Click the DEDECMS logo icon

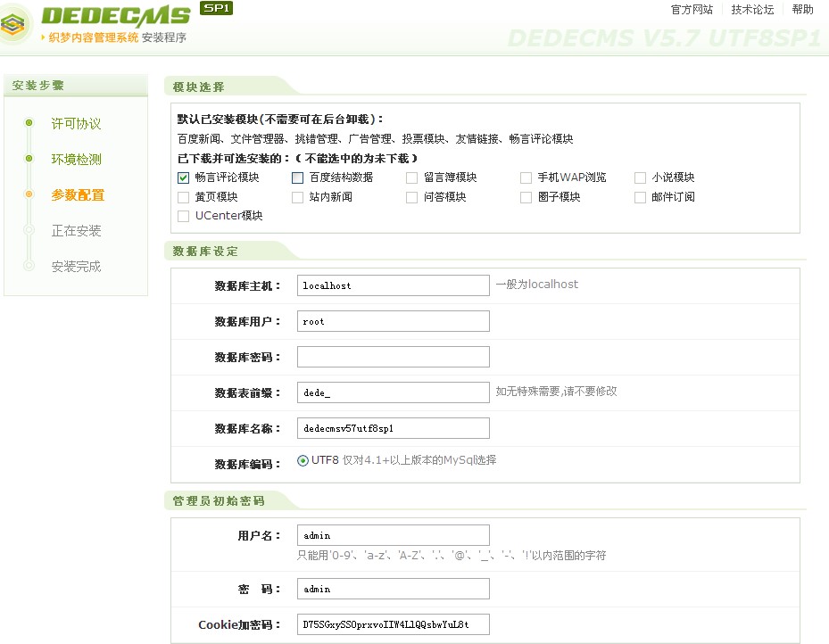point(13,24)
